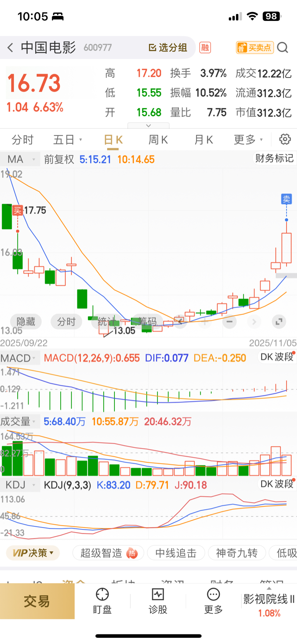Image resolution: width=297 pixels, height=644 pixels.
Task: Tap the 成交12.22亿 turnover amount
Action: point(263,73)
